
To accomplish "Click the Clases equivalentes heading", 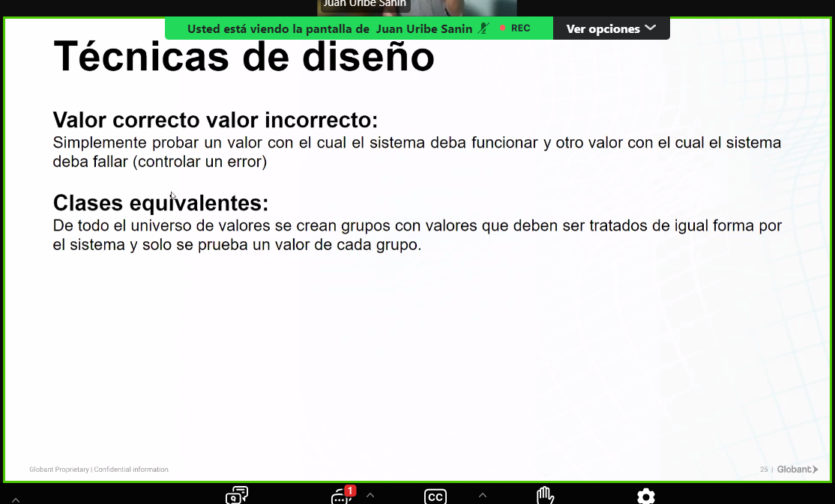I will [x=160, y=203].
